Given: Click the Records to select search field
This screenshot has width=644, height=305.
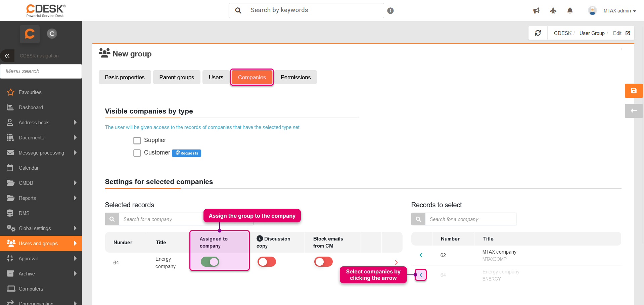Looking at the screenshot, I should pos(470,219).
